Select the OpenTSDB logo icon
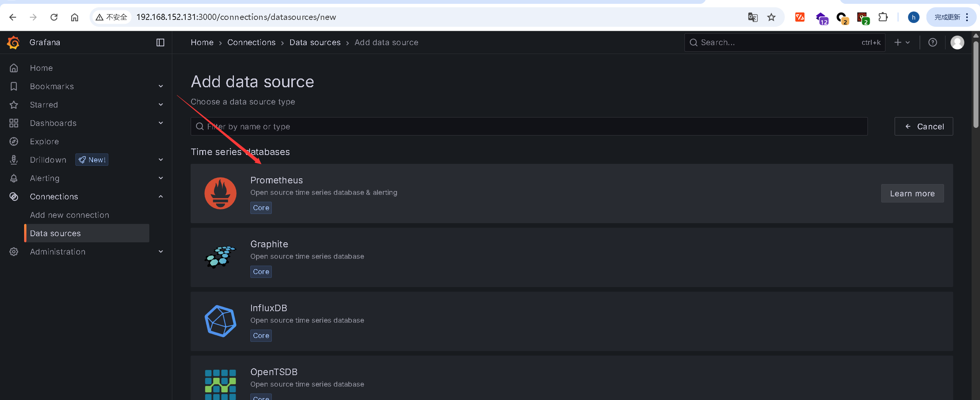980x400 pixels. point(220,384)
